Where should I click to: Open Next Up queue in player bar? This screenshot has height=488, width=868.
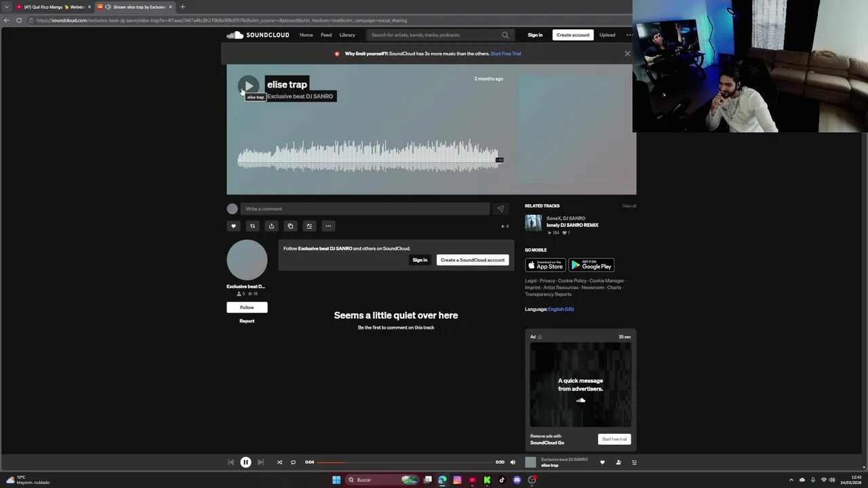[635, 462]
